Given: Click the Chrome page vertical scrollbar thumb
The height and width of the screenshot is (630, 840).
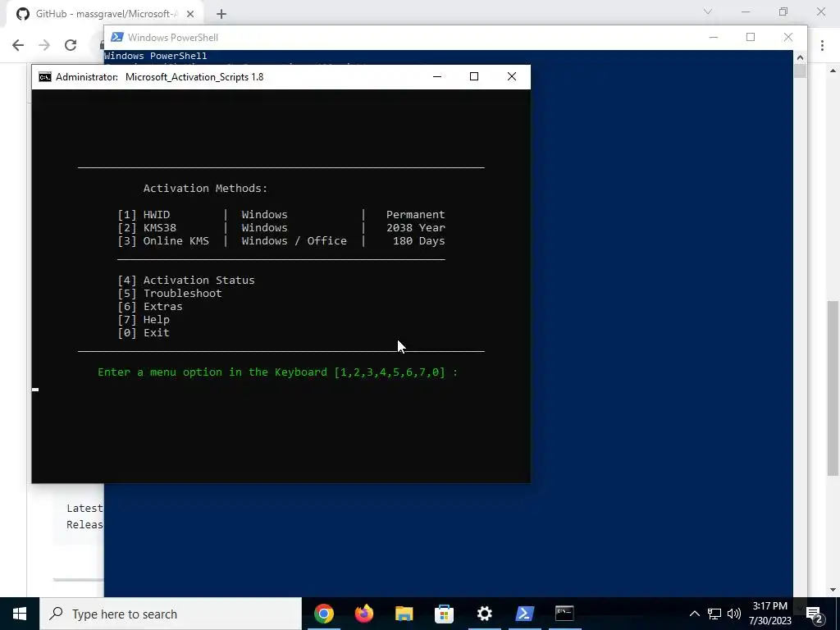Looking at the screenshot, I should click(833, 388).
